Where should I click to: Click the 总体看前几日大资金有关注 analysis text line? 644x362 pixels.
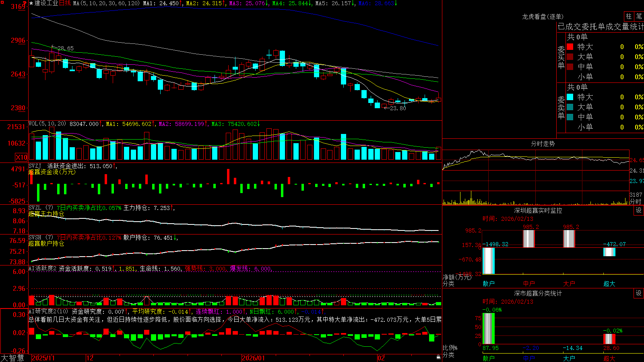coord(235,319)
